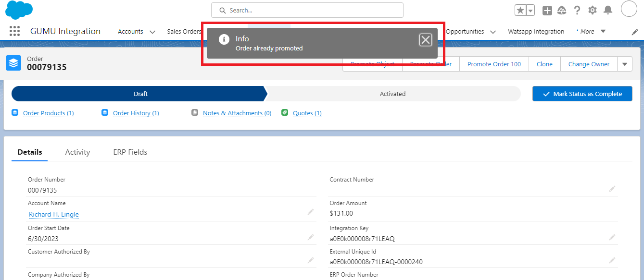Viewport: 644px width, 280px height.
Task: Click the Order Amount value $131.00
Action: pyautogui.click(x=341, y=213)
